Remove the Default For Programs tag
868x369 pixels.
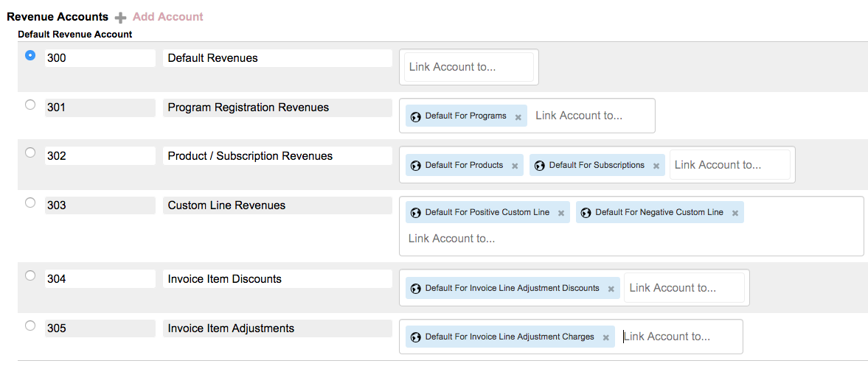point(518,117)
